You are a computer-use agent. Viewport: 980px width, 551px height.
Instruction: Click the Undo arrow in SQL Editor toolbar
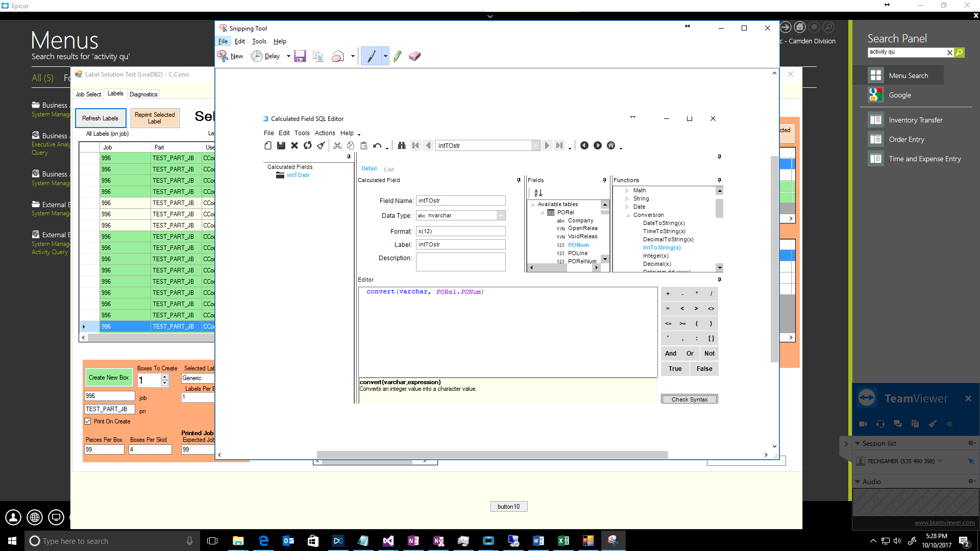pos(377,145)
